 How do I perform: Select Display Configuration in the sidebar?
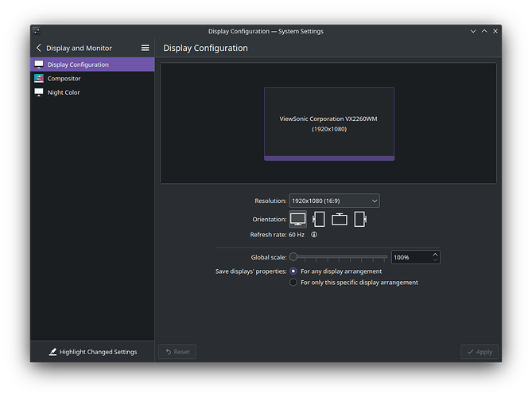tap(92, 64)
